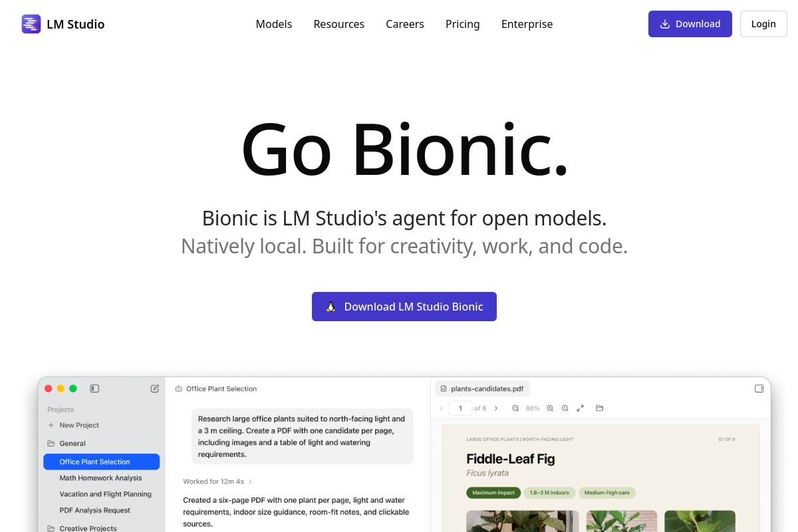Go to next PDF page arrow

[x=496, y=408]
